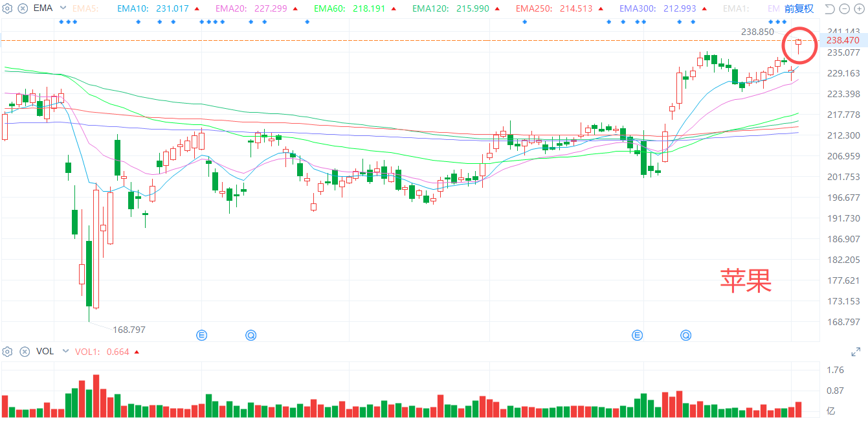Click the later E earnings event marker

[x=638, y=335]
